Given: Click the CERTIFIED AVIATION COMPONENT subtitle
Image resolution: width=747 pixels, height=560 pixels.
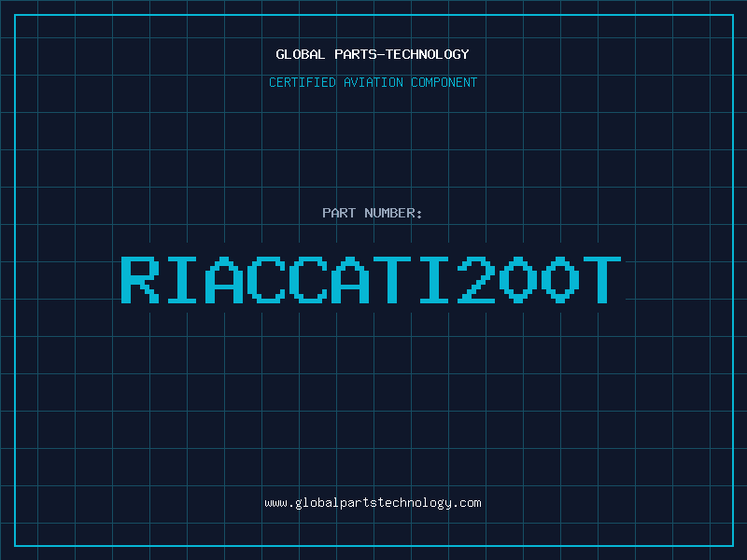Looking at the screenshot, I should 373,82.
